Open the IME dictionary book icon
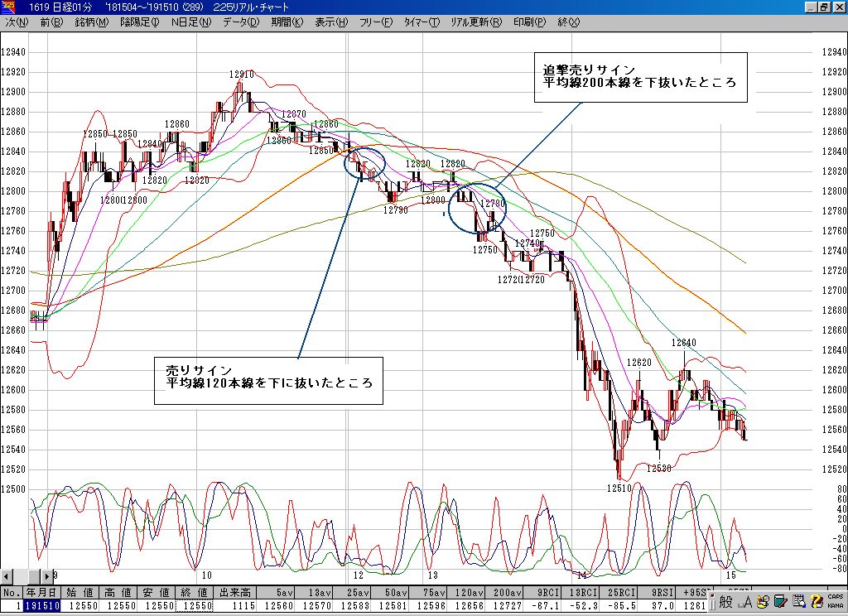This screenshot has height=616, width=848. [x=780, y=602]
